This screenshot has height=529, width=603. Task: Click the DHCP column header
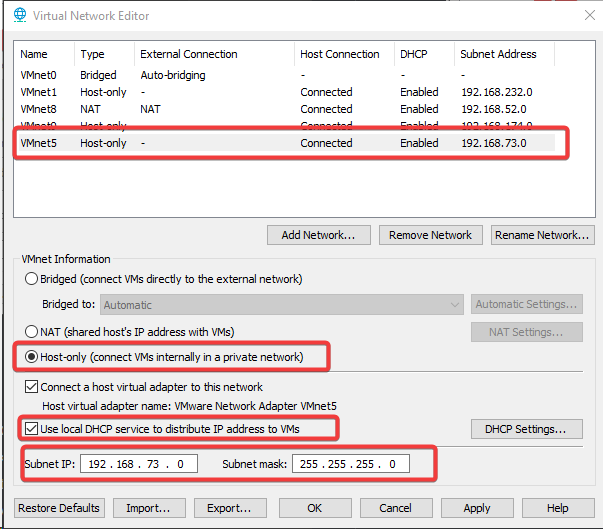[425, 54]
